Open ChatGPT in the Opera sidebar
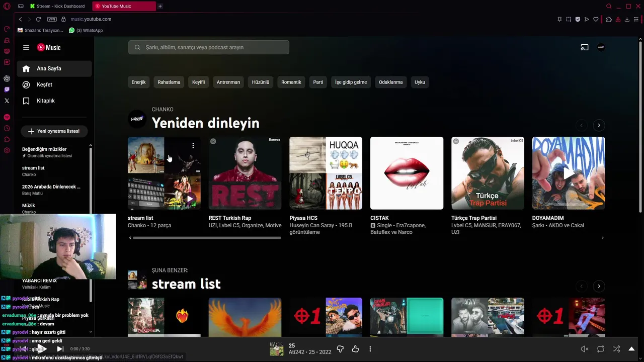 (7, 78)
